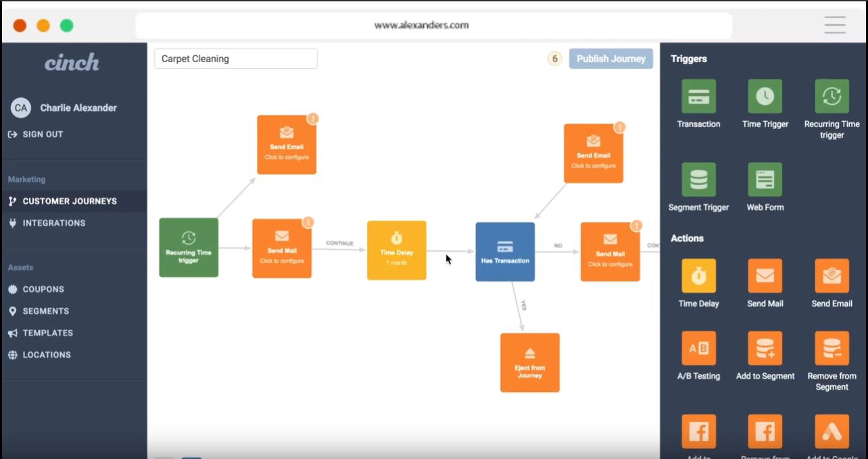Click the www.alexanders.com address bar

[434, 26]
